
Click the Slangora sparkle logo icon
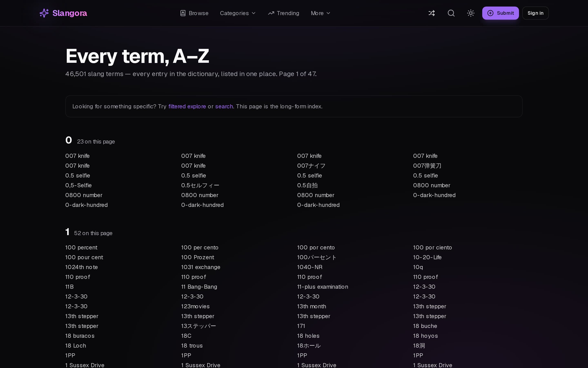pos(44,13)
